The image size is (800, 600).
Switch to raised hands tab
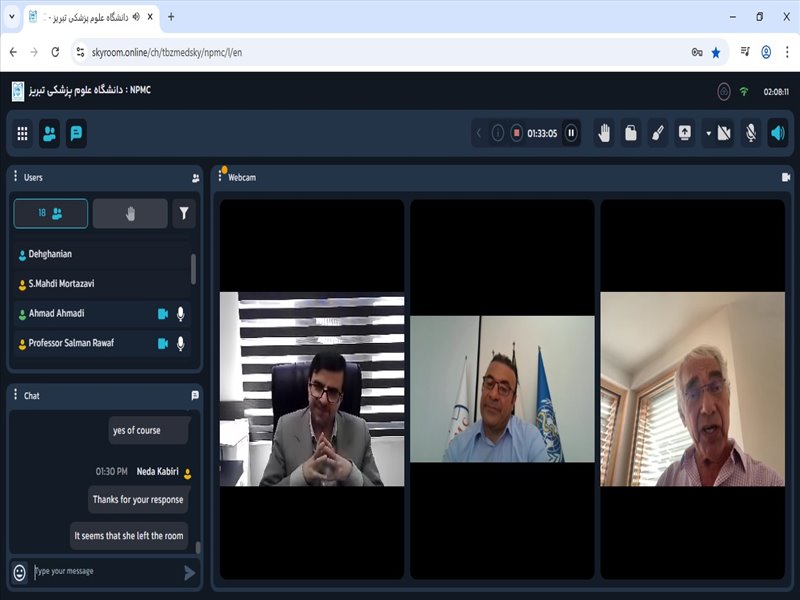[130, 213]
